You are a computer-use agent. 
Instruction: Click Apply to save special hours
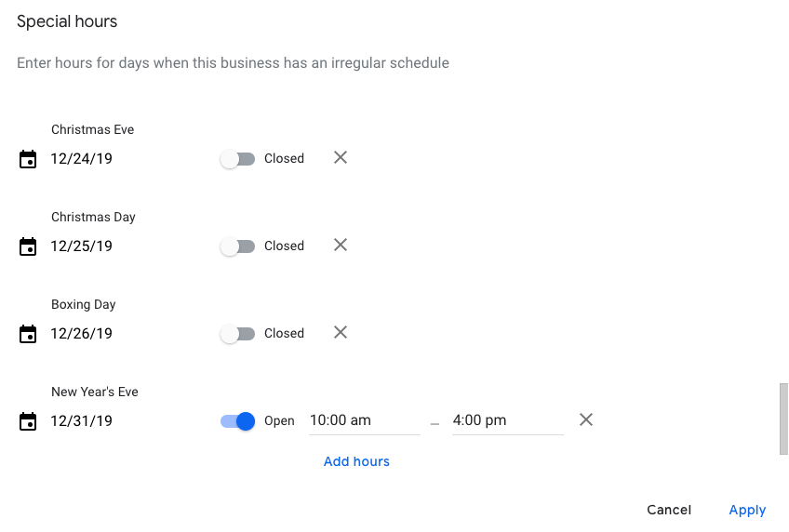pos(747,510)
